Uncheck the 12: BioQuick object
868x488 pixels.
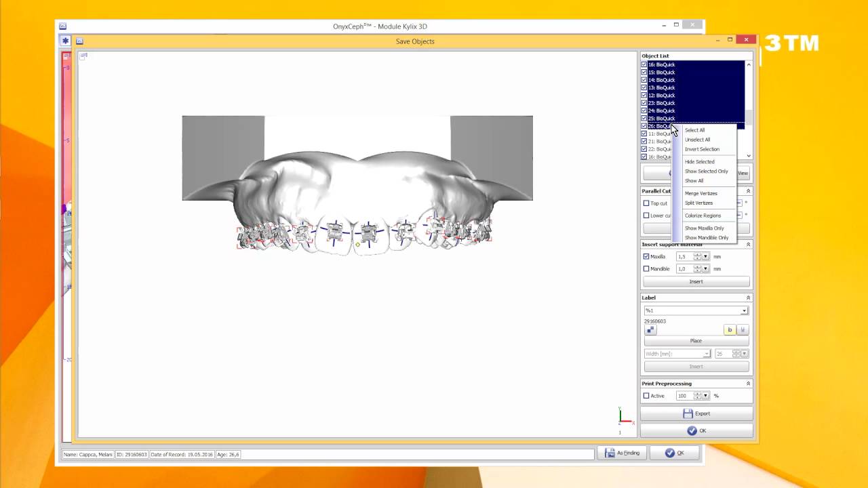coord(644,96)
